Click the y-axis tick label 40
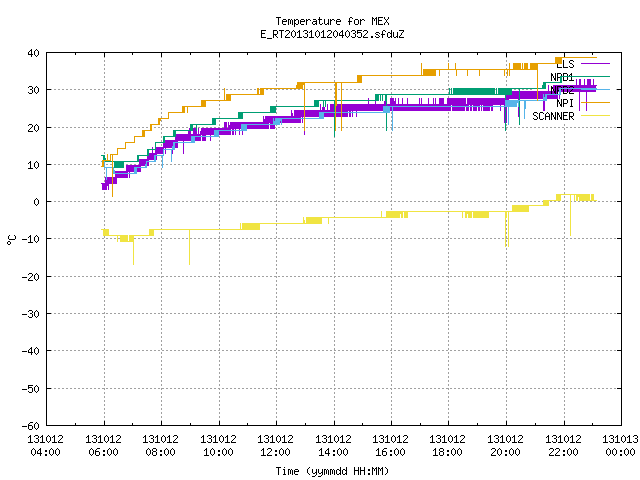640x480 pixels. (33, 53)
